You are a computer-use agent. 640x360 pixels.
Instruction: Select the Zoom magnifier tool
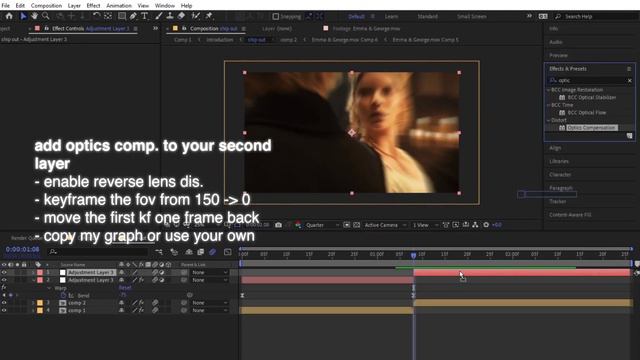click(45, 16)
